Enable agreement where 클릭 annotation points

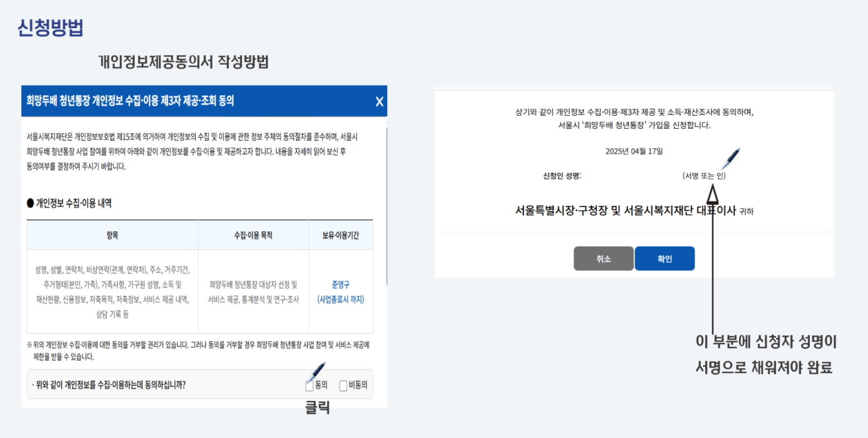(x=308, y=386)
